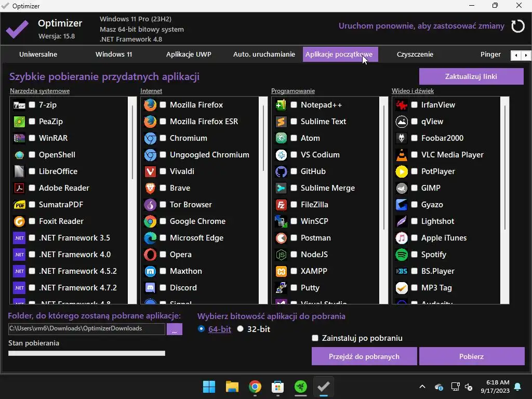Click the Sublime Text icon
532x399 pixels.
(281, 122)
